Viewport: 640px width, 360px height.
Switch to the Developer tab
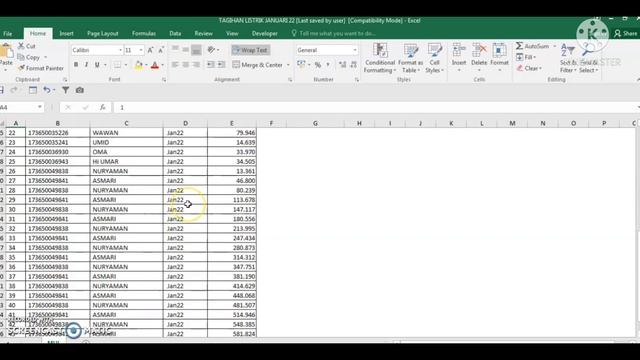264,33
